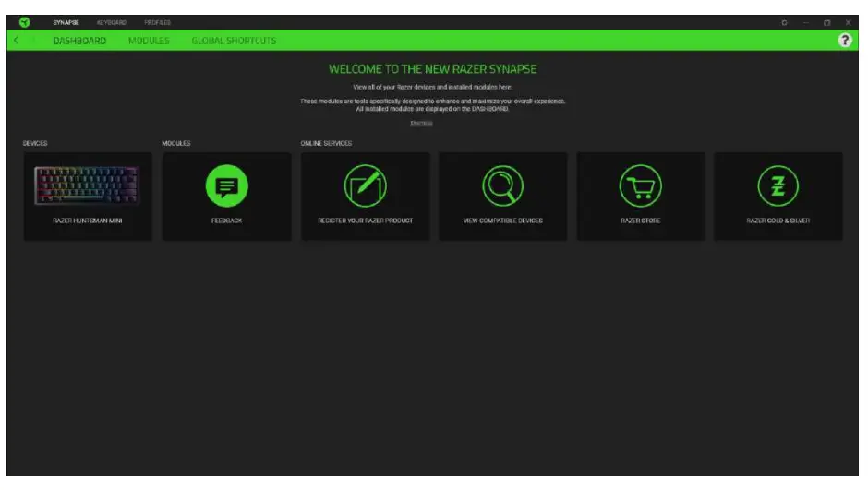Open Register Your Razer Product icon
Screen dimensions: 868x490
click(x=365, y=185)
